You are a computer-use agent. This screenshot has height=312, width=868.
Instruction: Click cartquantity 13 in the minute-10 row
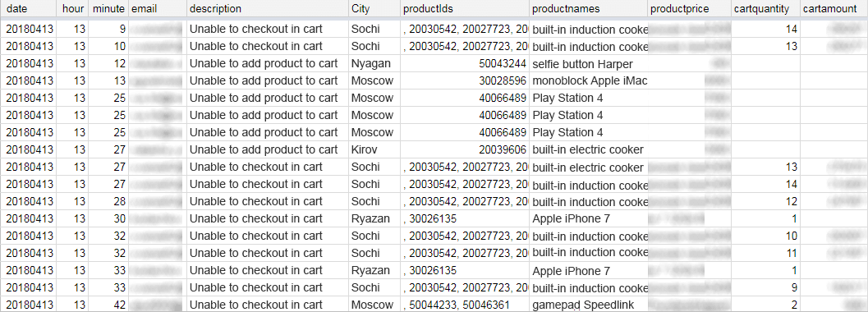coord(765,47)
